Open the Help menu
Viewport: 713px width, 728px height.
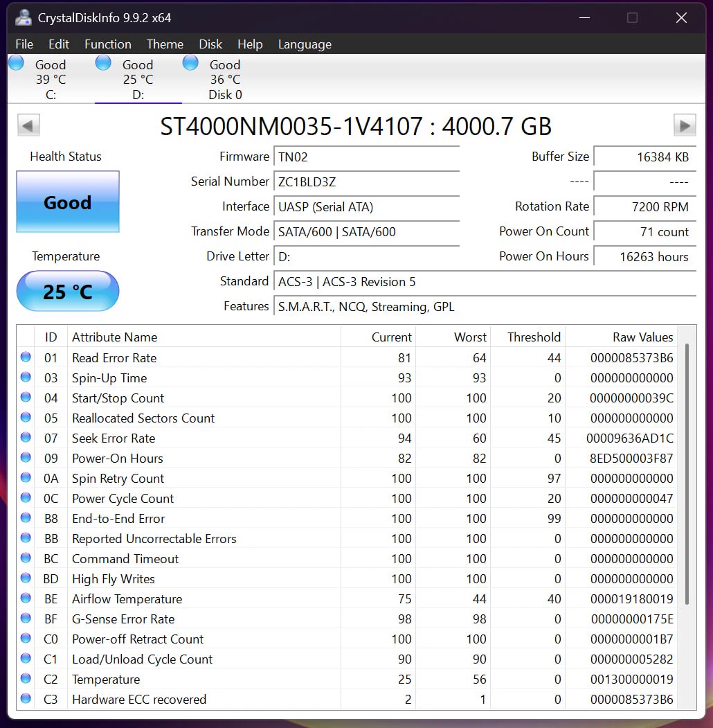250,44
